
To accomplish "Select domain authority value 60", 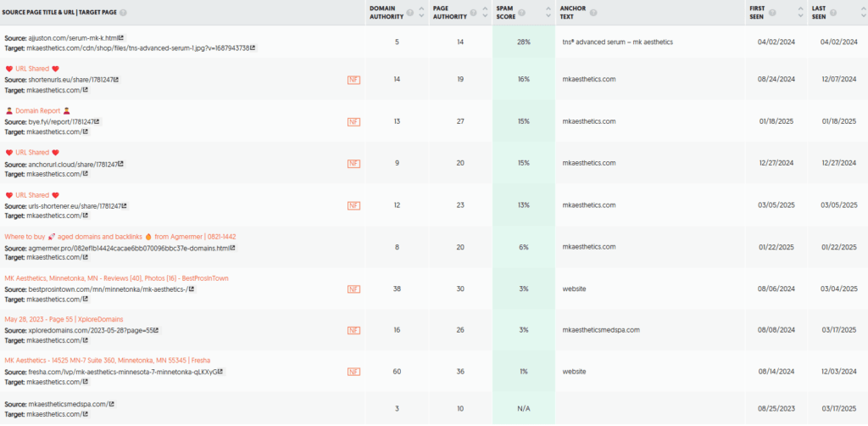I will (397, 372).
